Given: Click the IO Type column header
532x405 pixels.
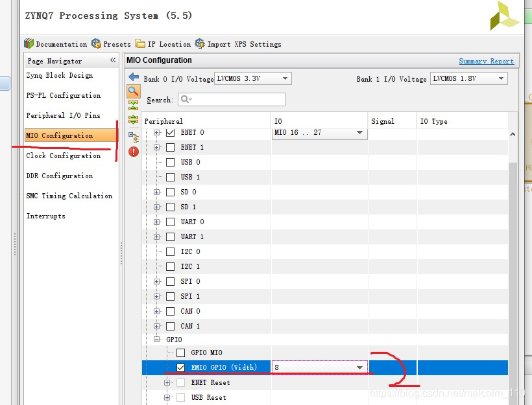Looking at the screenshot, I should point(462,121).
